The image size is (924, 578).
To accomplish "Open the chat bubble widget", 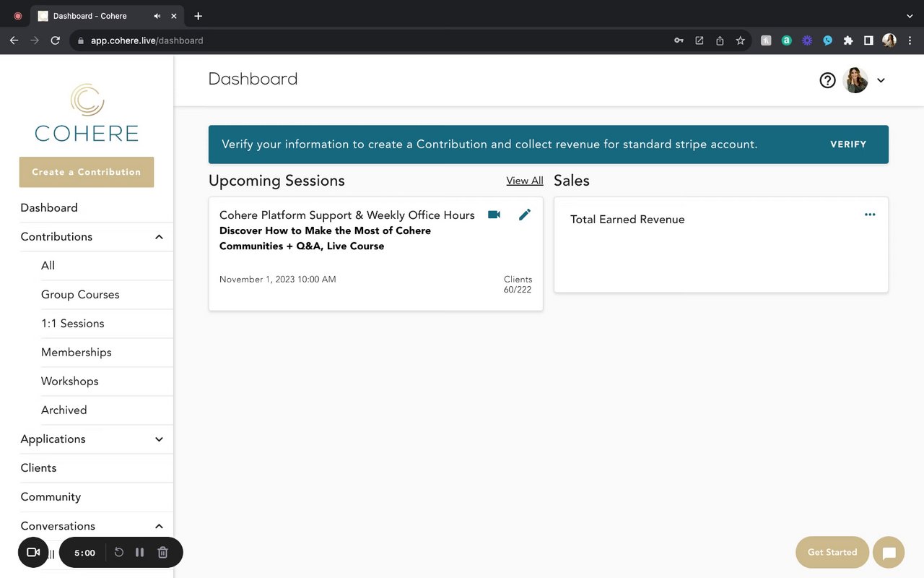I will coord(889,553).
